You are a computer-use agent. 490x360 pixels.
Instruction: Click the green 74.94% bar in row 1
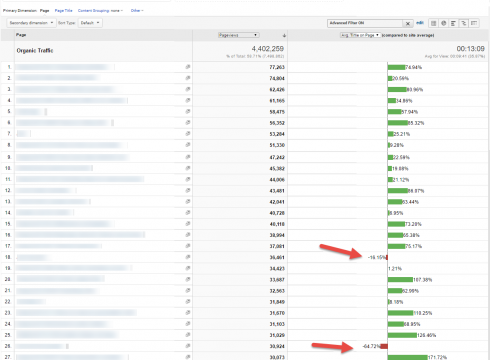pyautogui.click(x=396, y=67)
